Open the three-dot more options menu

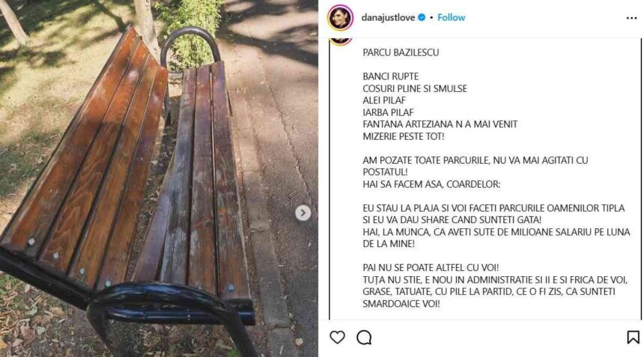[632, 18]
